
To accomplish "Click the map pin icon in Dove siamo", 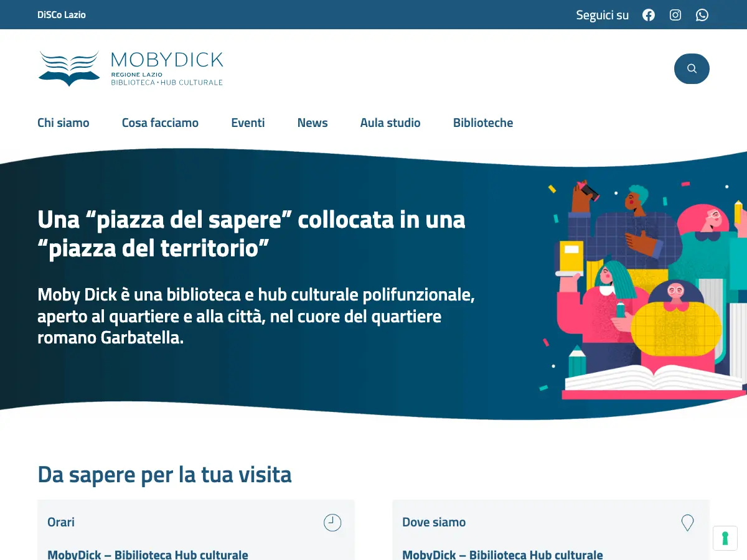I will click(687, 523).
